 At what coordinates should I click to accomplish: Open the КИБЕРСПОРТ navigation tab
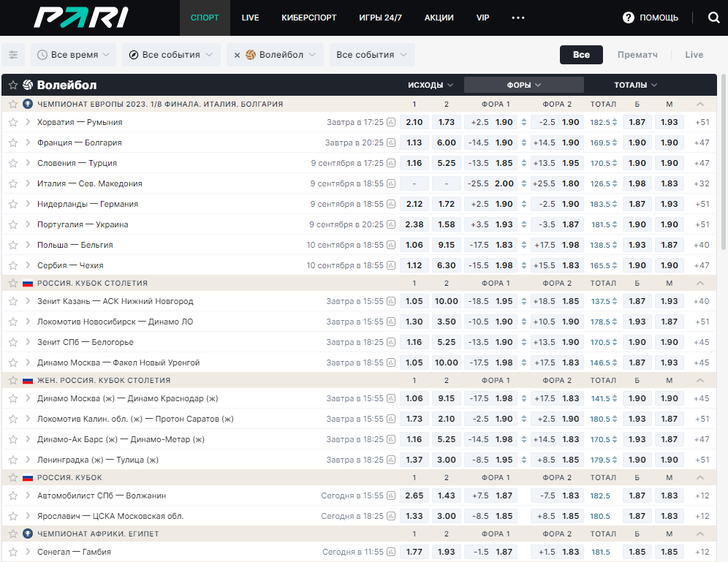[x=308, y=18]
